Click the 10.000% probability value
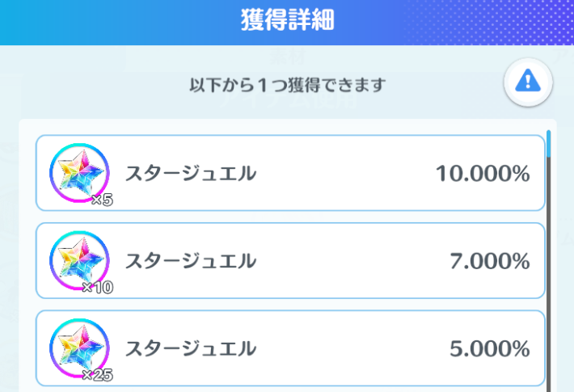574x392 pixels. 483,173
